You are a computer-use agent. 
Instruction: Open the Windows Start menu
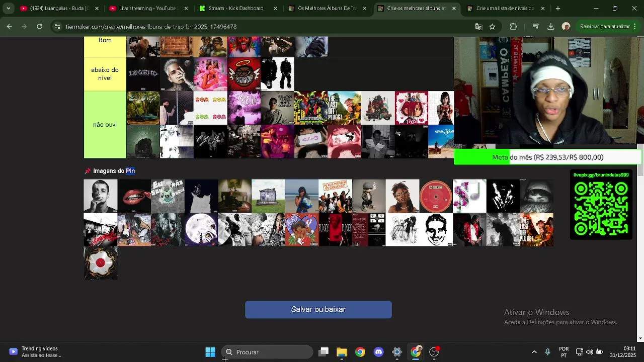(x=210, y=352)
